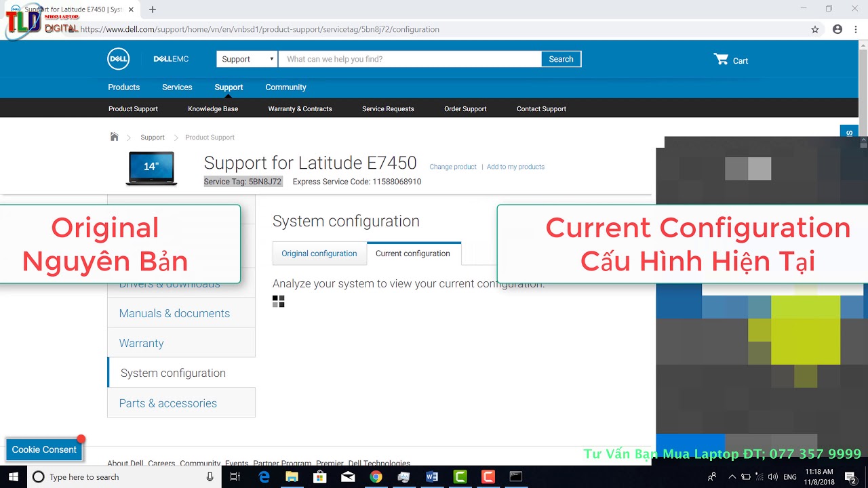The image size is (868, 488).
Task: Open the Community menu
Action: tap(285, 87)
